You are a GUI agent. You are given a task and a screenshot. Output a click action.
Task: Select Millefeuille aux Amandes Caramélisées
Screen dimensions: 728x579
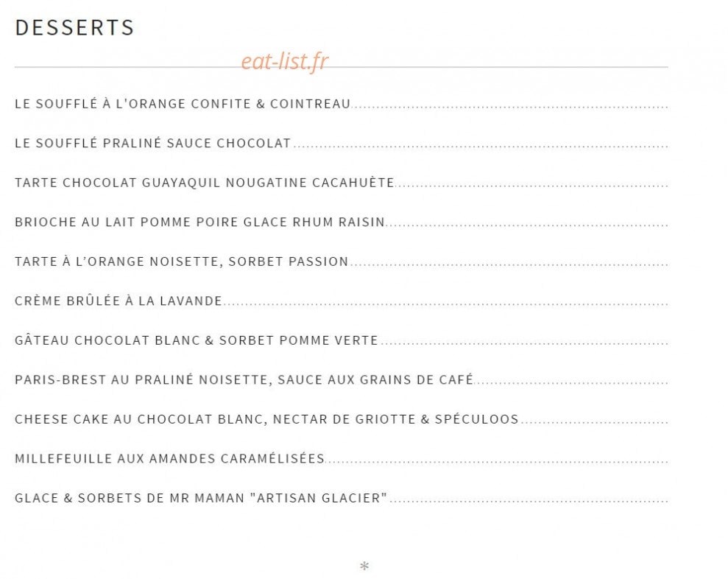(x=169, y=459)
